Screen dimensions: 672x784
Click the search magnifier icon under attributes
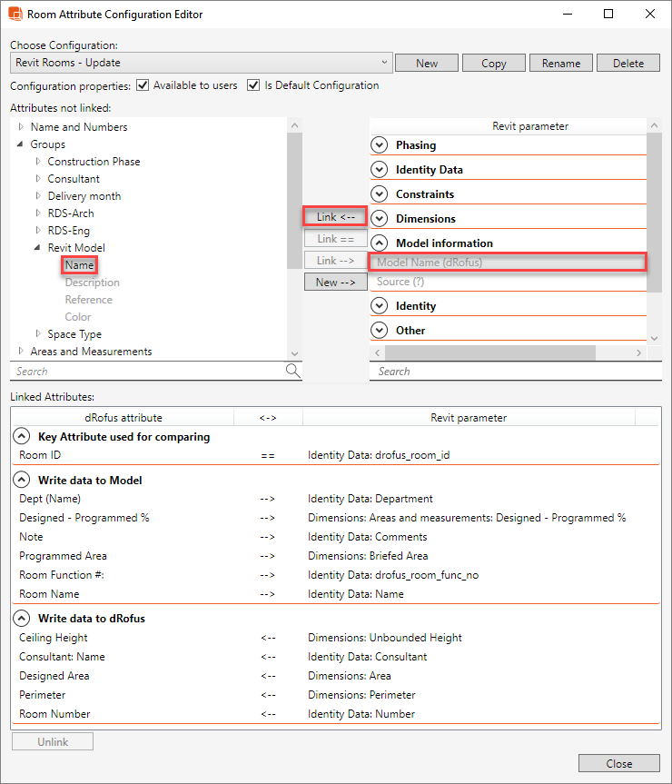[x=292, y=371]
